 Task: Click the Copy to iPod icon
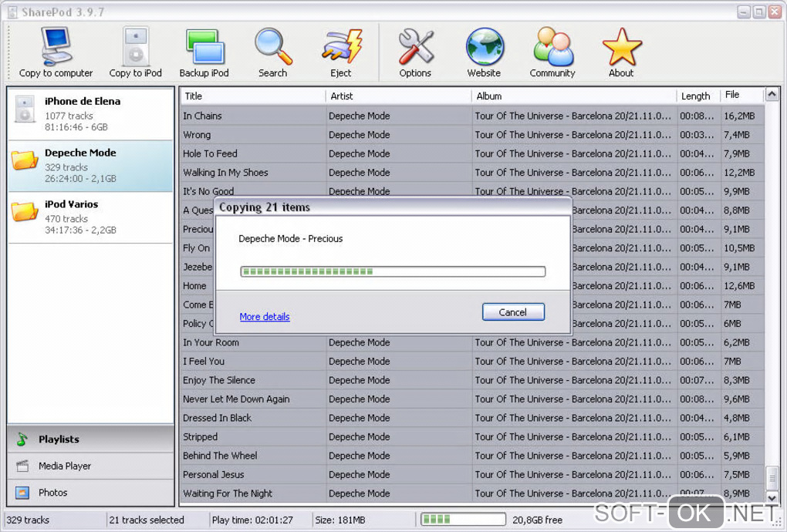136,47
